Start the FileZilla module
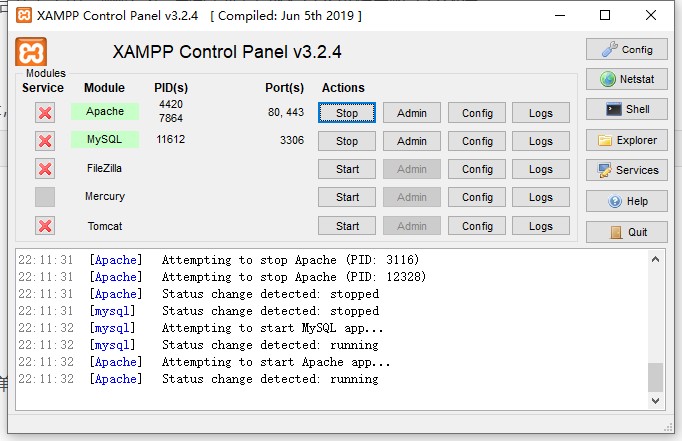 (x=347, y=169)
